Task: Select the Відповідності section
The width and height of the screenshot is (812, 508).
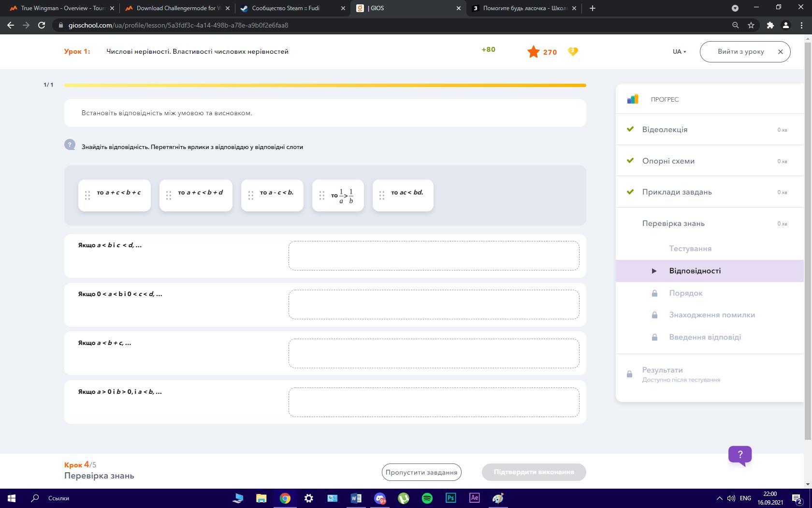Action: [x=710, y=271]
